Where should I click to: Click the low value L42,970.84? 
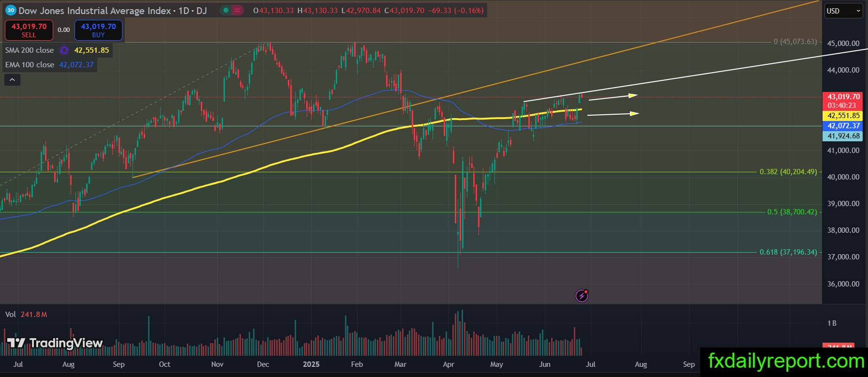361,10
